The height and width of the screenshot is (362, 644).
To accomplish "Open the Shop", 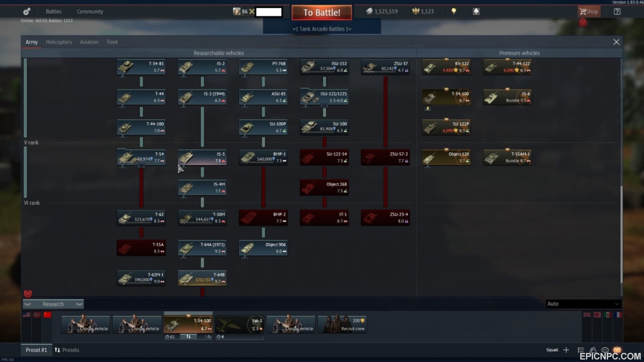I will coord(589,12).
